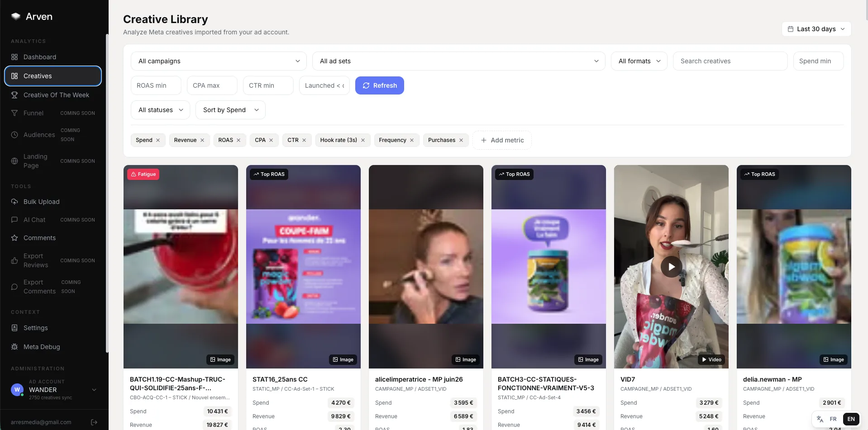The height and width of the screenshot is (430, 868).
Task: Remove the Purchases metric chip
Action: click(461, 140)
